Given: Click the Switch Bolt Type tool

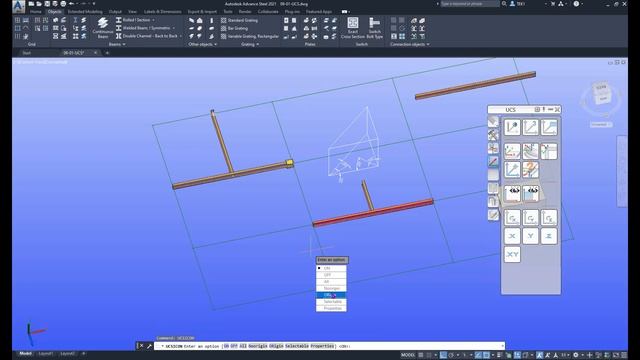Looking at the screenshot, I should pyautogui.click(x=374, y=28).
